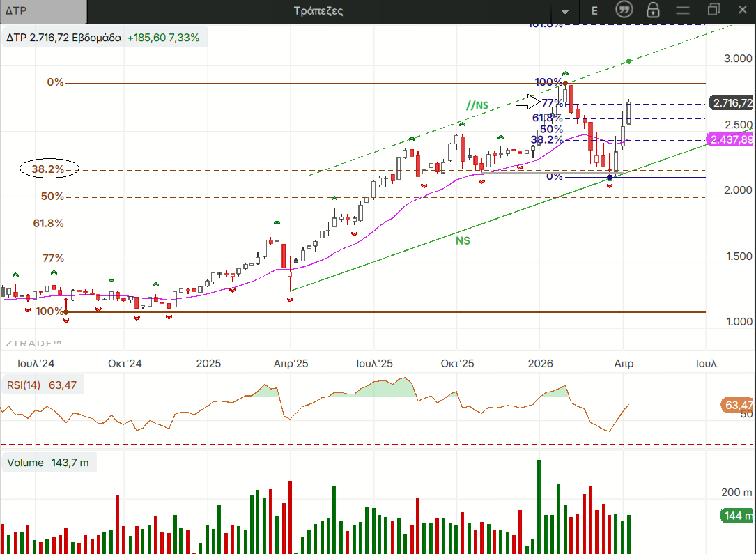Click the Τράπεζες title text
Viewport: 756px width, 554px height.
click(x=319, y=10)
